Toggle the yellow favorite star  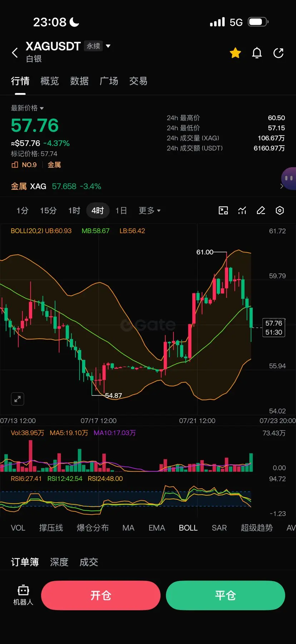[x=235, y=53]
